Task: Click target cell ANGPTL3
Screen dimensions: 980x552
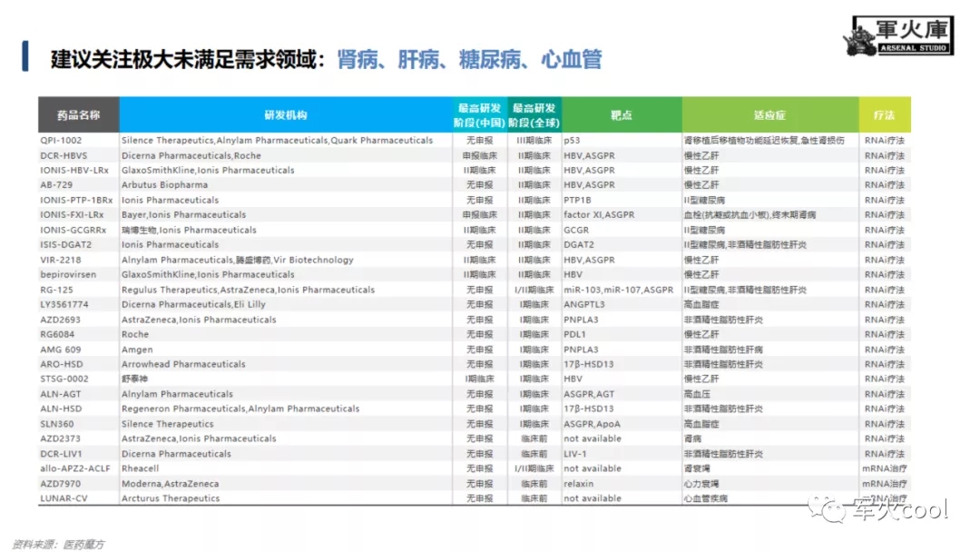Action: click(583, 304)
